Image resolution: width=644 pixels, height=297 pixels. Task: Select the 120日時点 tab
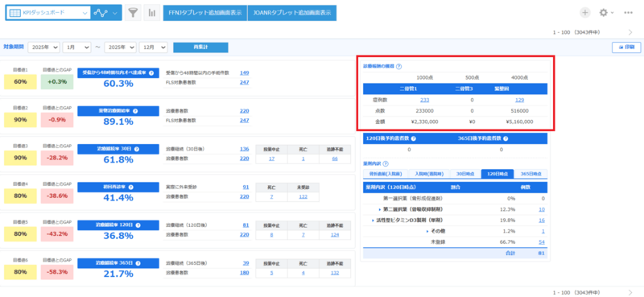[x=497, y=174]
